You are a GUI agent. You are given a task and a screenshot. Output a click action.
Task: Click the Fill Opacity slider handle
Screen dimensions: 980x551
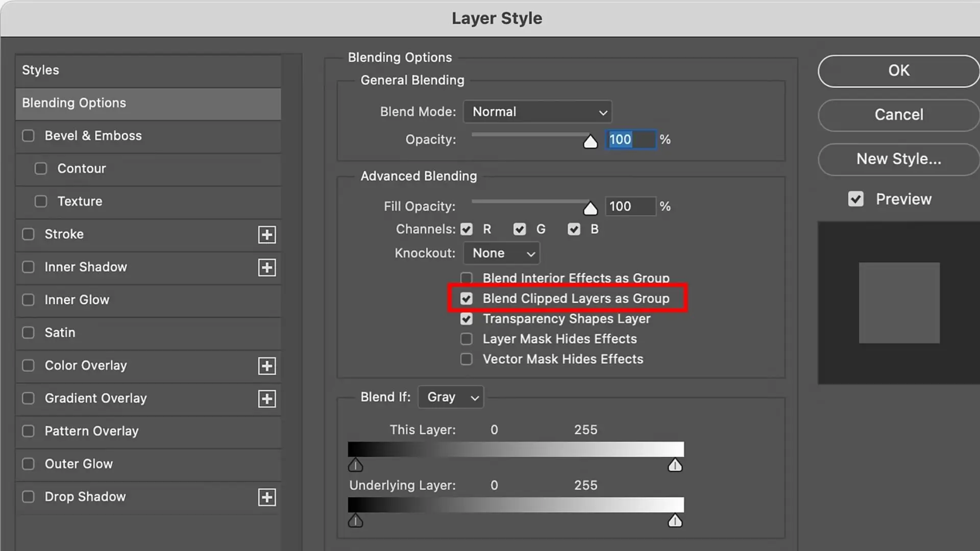[x=590, y=208]
